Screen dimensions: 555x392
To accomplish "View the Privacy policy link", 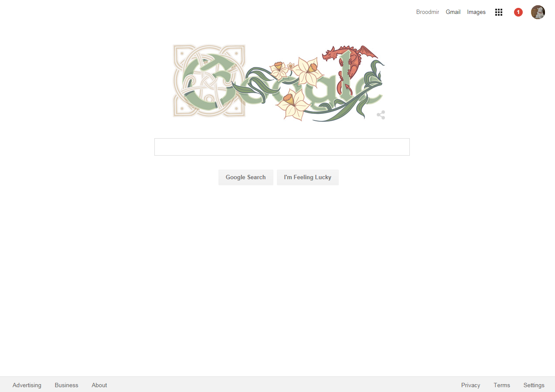I will 471,385.
